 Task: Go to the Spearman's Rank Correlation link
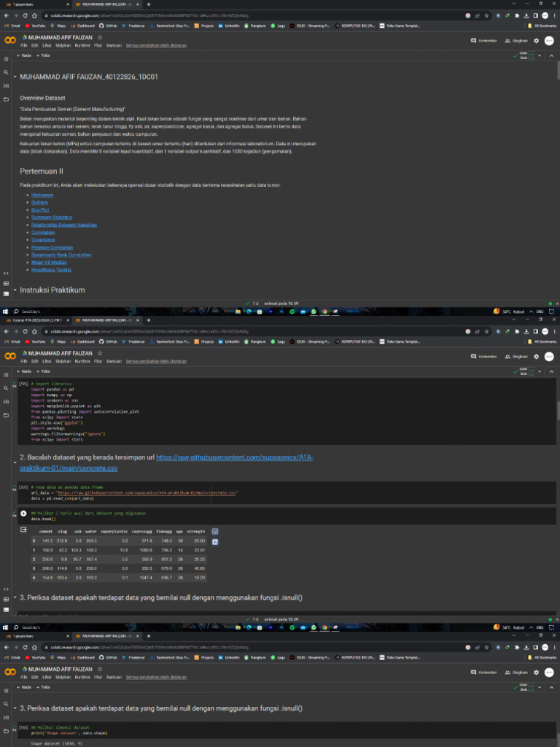click(x=61, y=255)
